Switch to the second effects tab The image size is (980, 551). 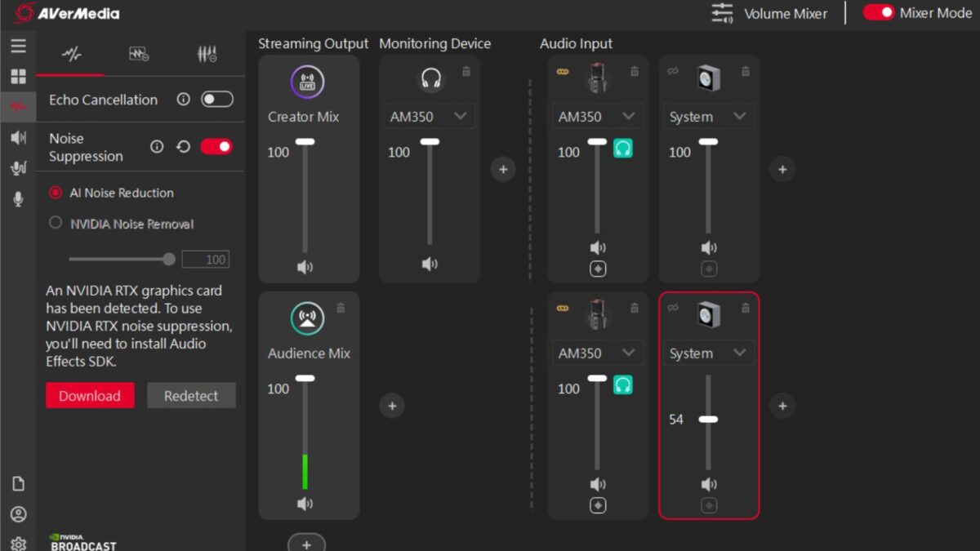tap(139, 55)
